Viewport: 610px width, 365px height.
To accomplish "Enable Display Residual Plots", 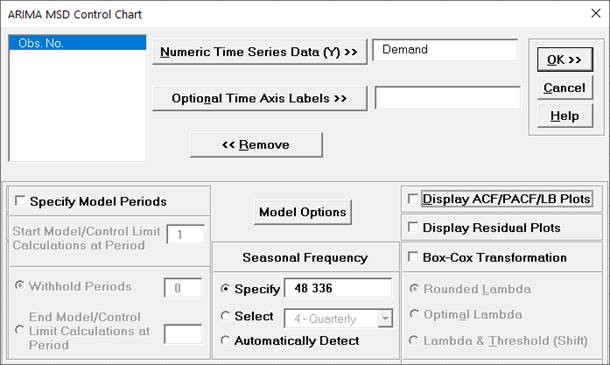I will click(x=413, y=227).
